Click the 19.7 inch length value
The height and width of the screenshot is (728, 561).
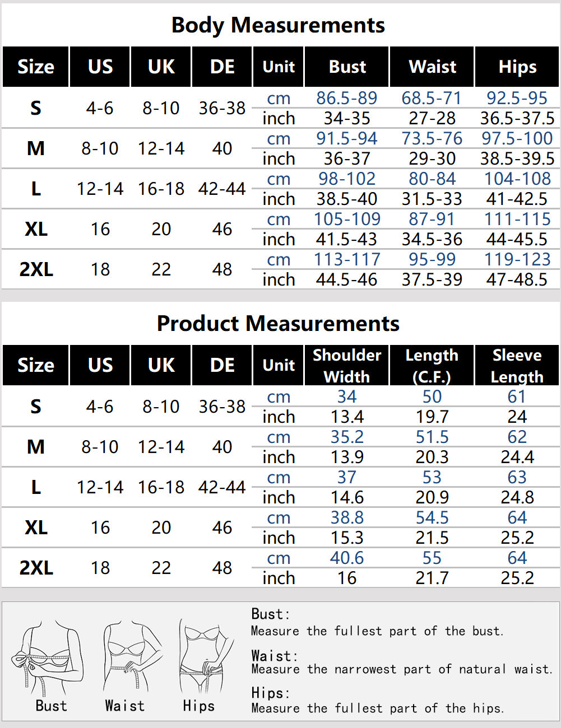432,417
